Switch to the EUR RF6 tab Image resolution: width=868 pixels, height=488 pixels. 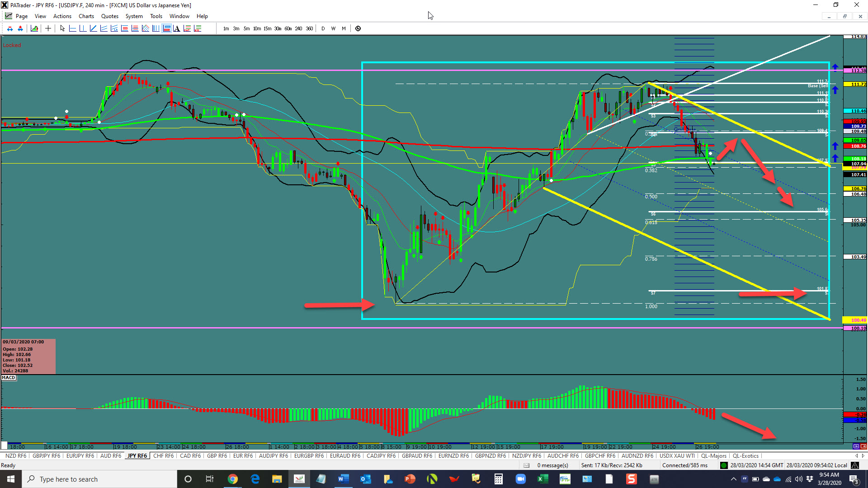[243, 456]
